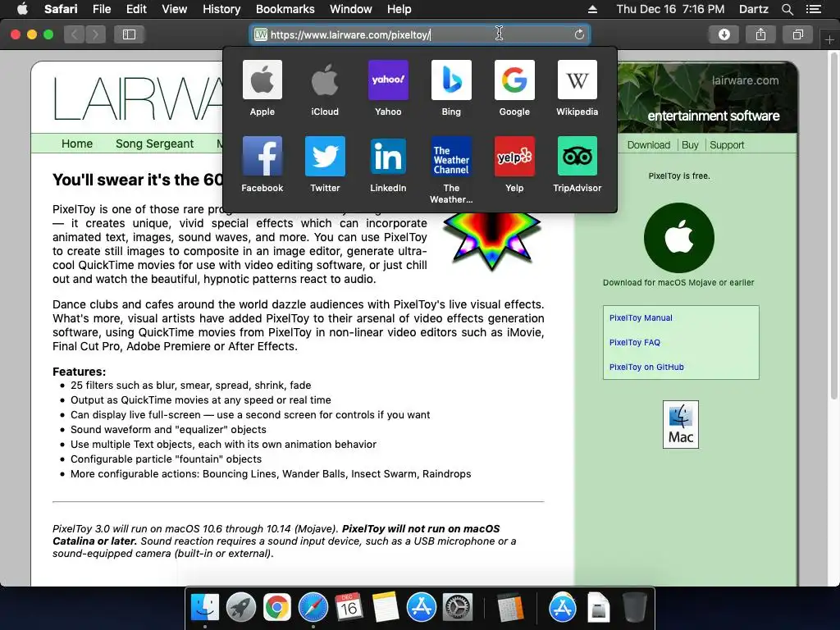This screenshot has height=630, width=840.
Task: Click the Download nav link
Action: [649, 145]
